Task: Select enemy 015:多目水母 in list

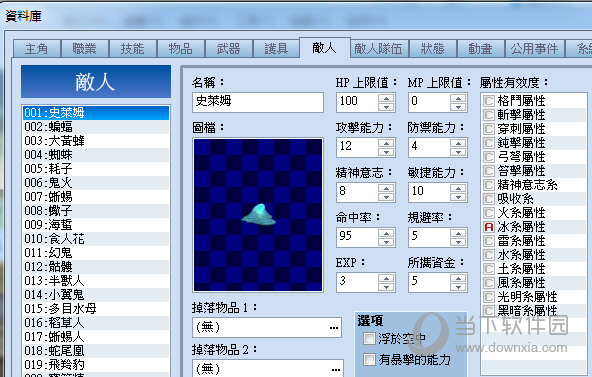Action: pyautogui.click(x=96, y=308)
